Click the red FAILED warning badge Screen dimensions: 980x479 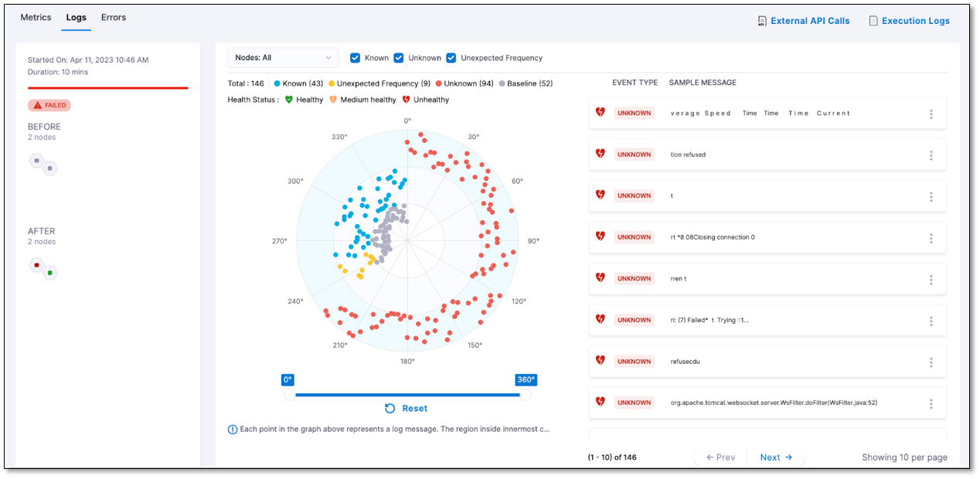click(49, 105)
